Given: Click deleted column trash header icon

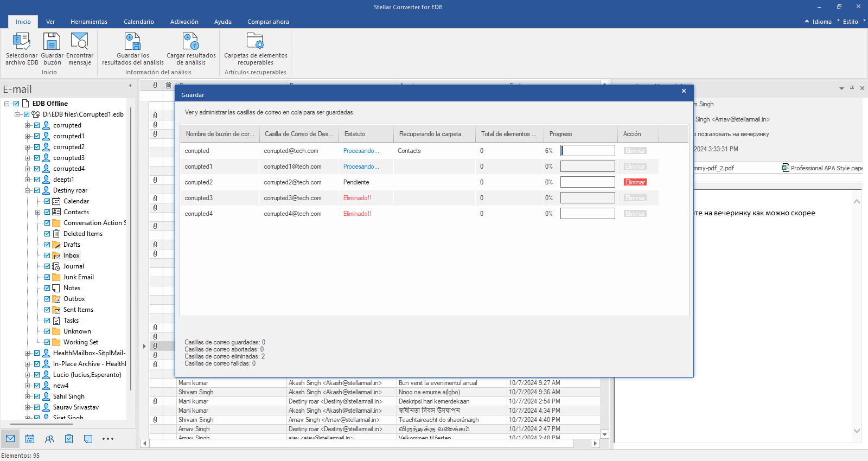Looking at the screenshot, I should pos(169,85).
